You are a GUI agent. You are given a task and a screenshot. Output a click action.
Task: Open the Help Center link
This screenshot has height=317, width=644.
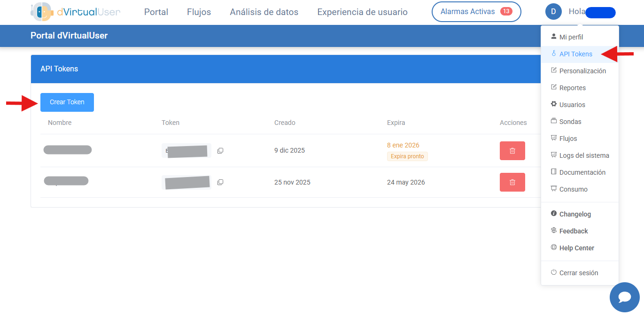[x=580, y=248]
